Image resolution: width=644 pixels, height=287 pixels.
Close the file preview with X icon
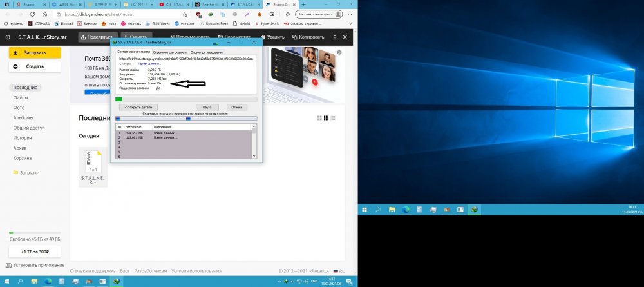click(346, 37)
